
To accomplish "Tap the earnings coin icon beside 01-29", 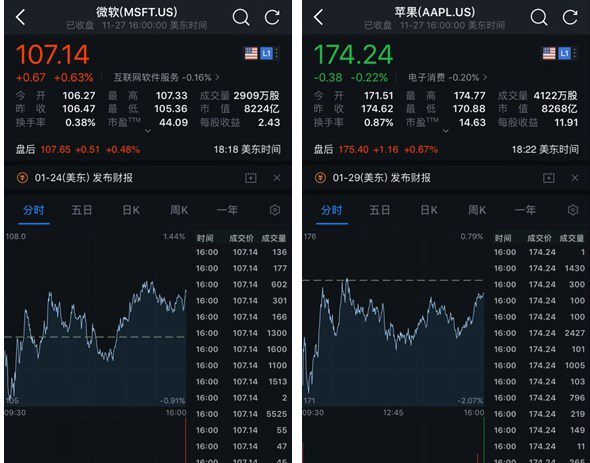I will click(x=320, y=178).
